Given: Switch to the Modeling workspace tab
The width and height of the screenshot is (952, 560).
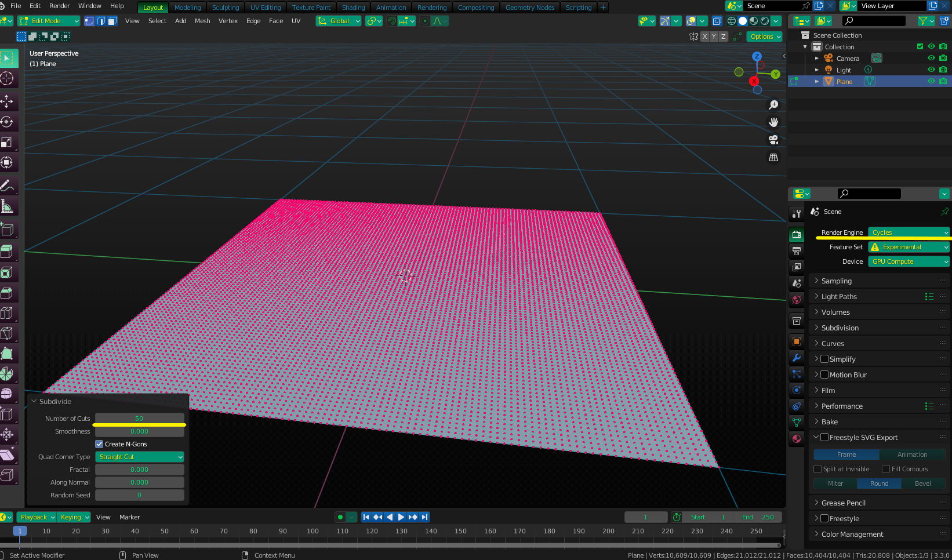Looking at the screenshot, I should pyautogui.click(x=187, y=8).
